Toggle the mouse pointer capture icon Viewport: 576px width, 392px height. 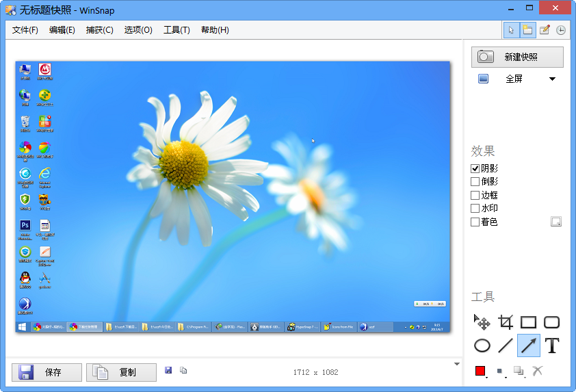tap(511, 30)
